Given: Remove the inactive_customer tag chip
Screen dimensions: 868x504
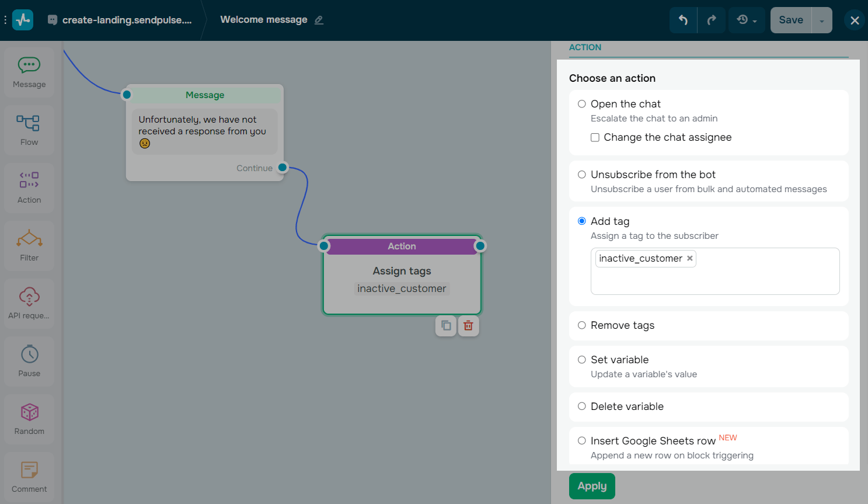Looking at the screenshot, I should [689, 258].
